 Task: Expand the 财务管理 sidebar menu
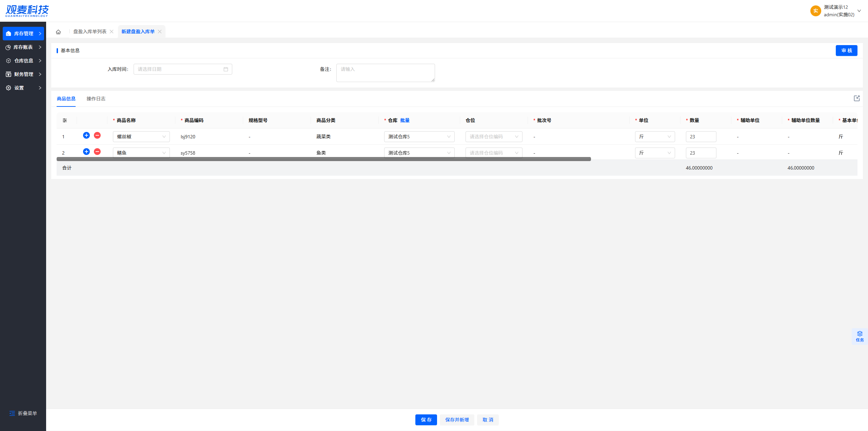tap(23, 74)
